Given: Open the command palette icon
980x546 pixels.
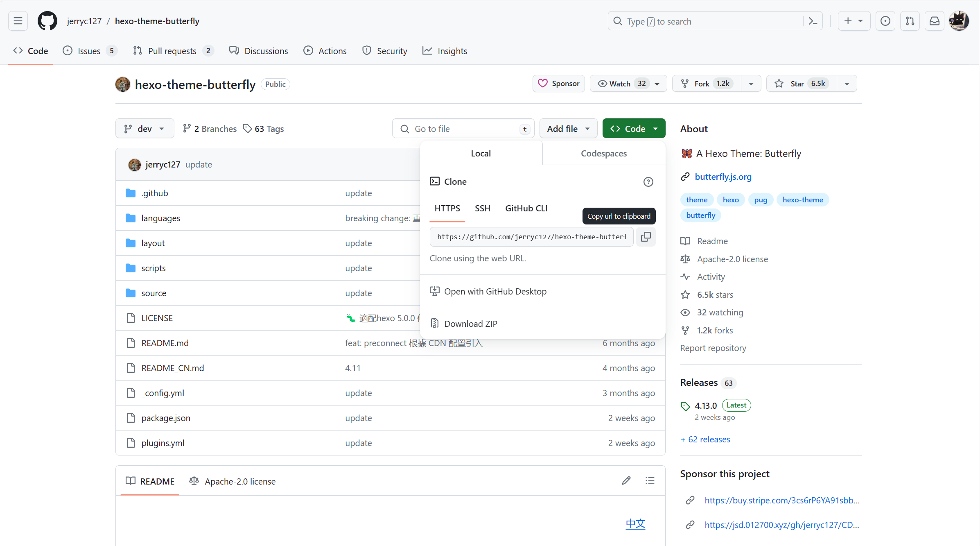Looking at the screenshot, I should pos(813,21).
